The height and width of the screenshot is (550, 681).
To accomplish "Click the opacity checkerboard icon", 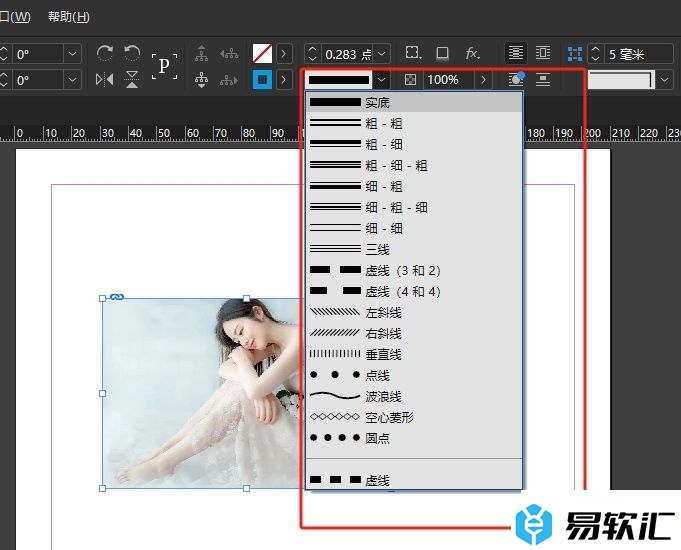I will 410,80.
